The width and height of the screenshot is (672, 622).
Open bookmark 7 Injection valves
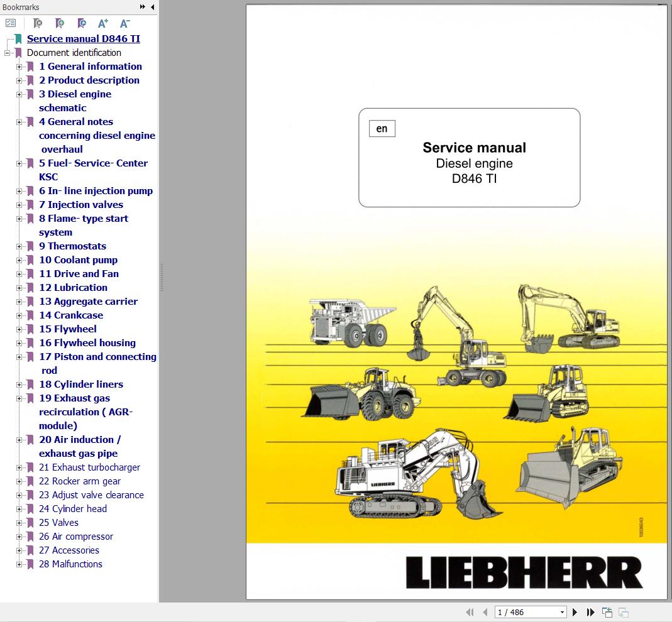pyautogui.click(x=81, y=205)
